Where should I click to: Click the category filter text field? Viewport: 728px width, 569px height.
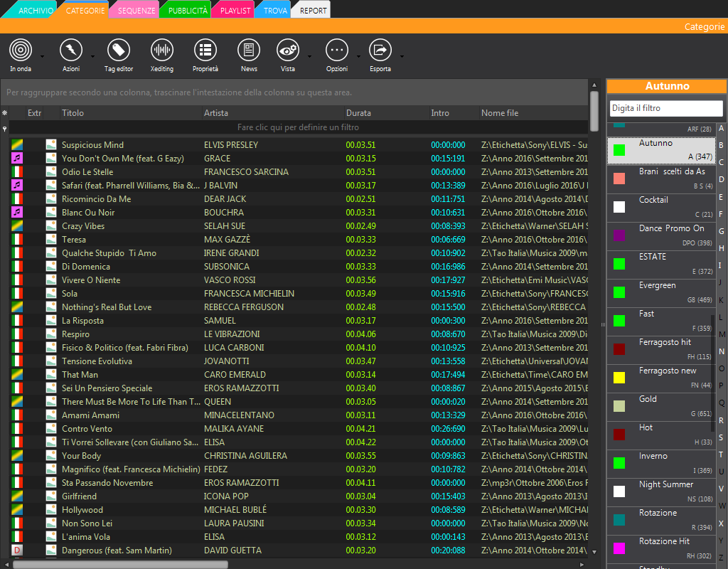(x=665, y=108)
